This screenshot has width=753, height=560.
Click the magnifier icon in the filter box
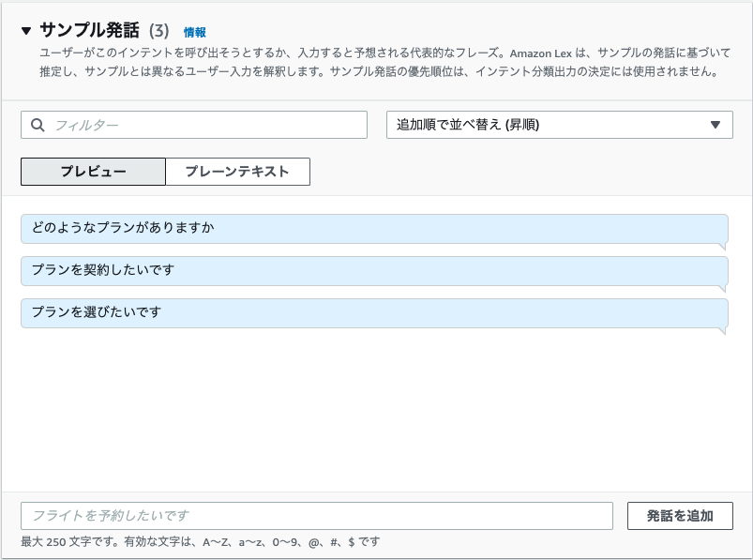38,125
